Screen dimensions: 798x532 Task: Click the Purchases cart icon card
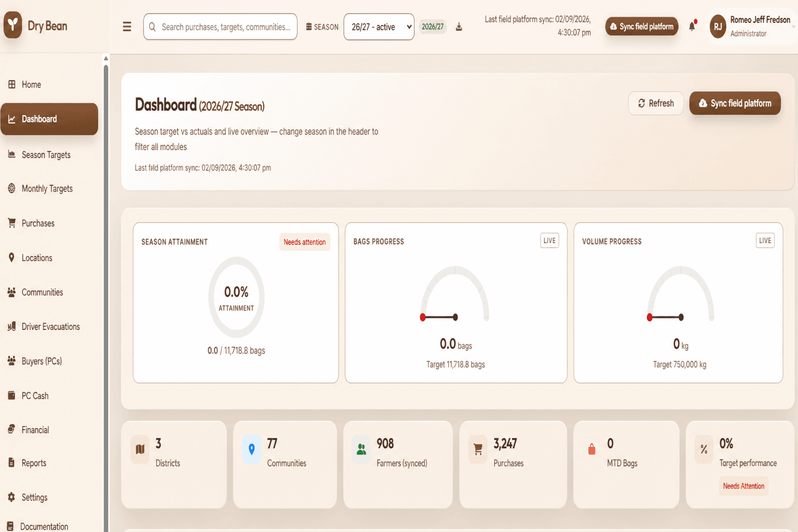[478, 449]
